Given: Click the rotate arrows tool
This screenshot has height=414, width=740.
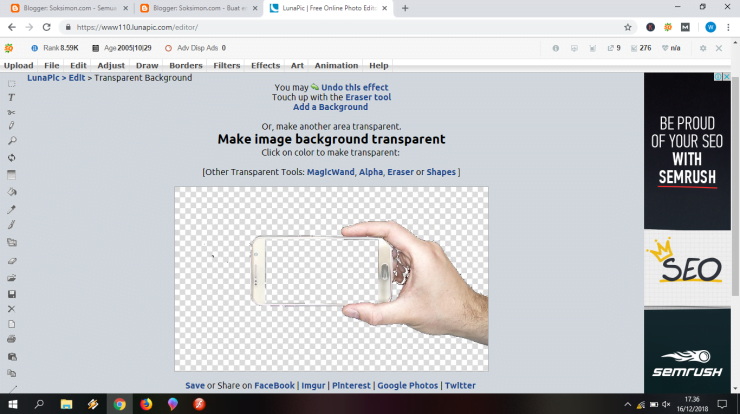Looking at the screenshot, I should pos(12,158).
